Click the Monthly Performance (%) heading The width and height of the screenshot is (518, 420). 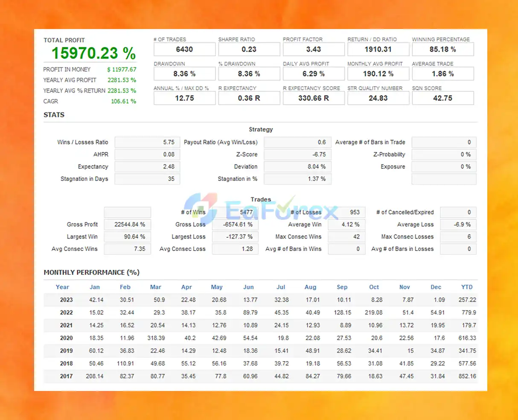pos(92,272)
